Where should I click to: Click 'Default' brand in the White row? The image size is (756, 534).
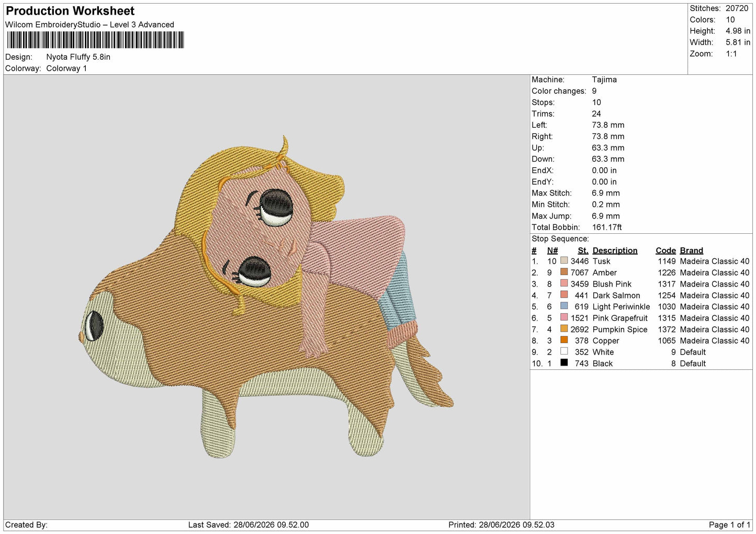click(x=693, y=352)
